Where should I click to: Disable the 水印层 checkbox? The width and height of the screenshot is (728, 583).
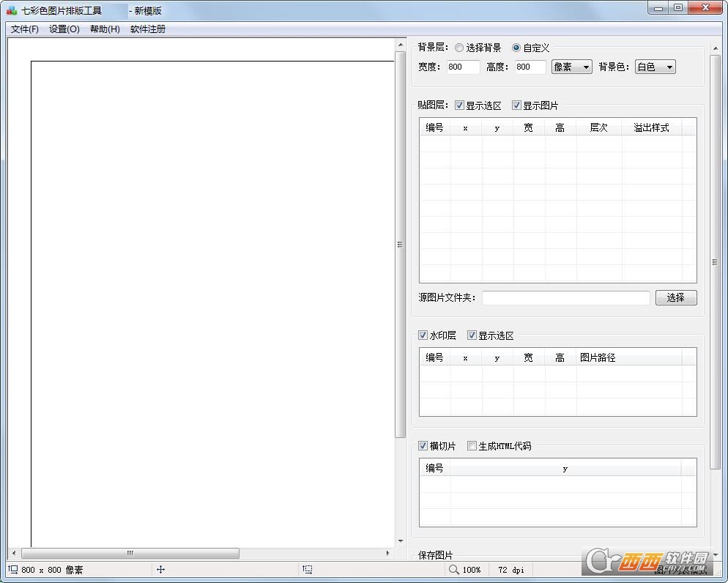click(x=423, y=335)
